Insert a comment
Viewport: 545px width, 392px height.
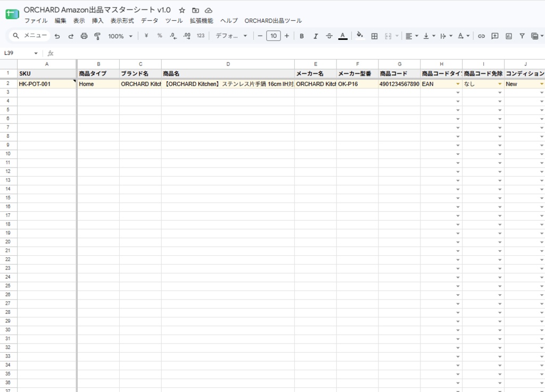pos(495,36)
